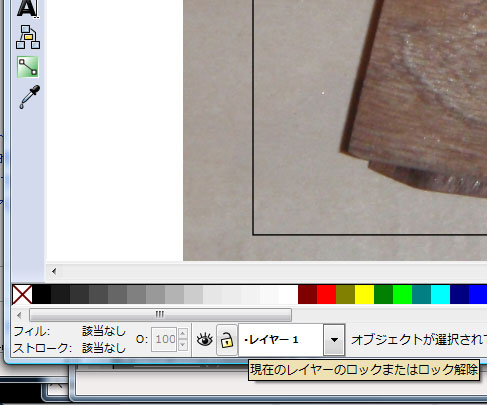Image resolution: width=487 pixels, height=405 pixels.
Task: Click the フィル fill indicator 該当なし
Action: click(104, 331)
